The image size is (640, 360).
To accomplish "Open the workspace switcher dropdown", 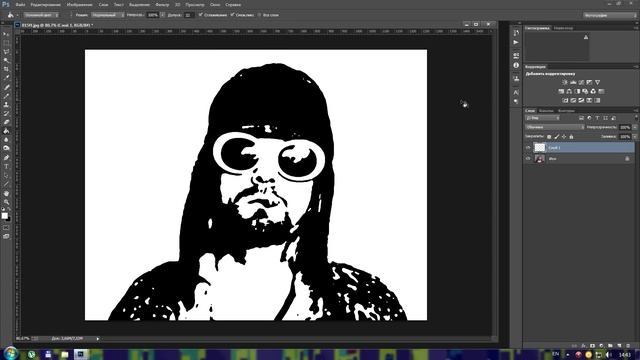I will [610, 16].
